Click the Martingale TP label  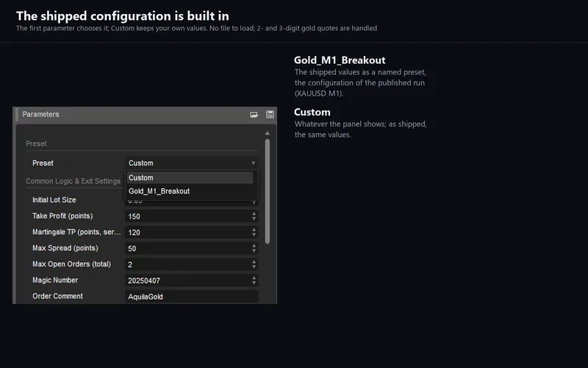76,232
